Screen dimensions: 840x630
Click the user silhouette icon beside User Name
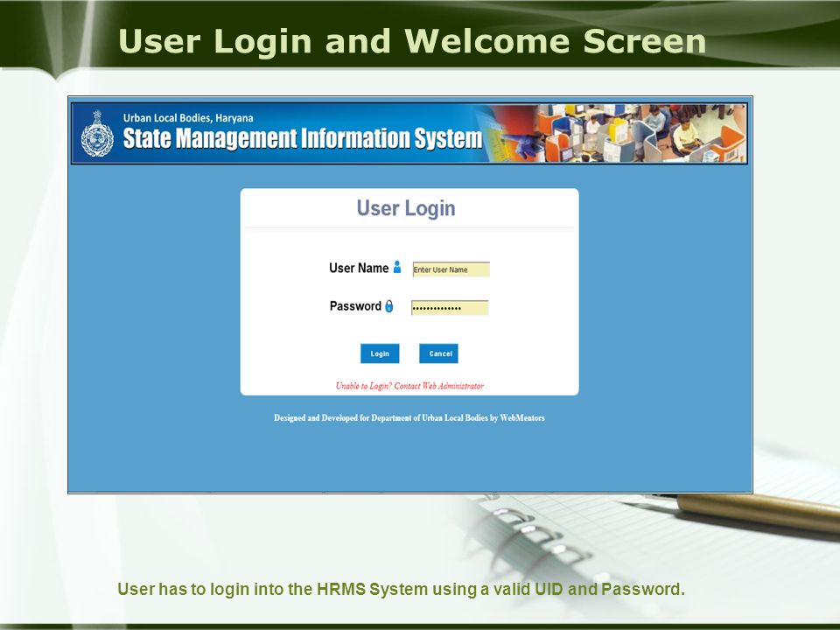tap(397, 267)
